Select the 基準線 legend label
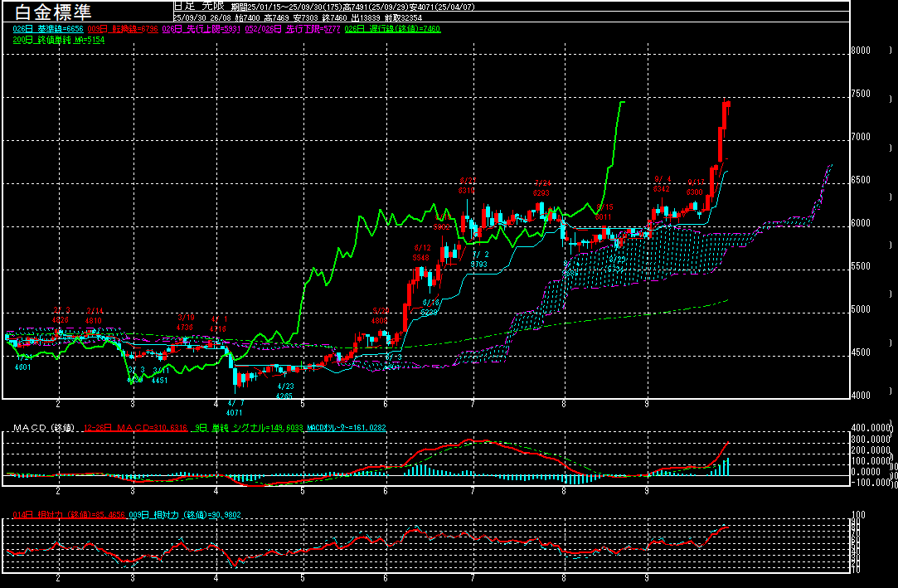 (x=43, y=29)
